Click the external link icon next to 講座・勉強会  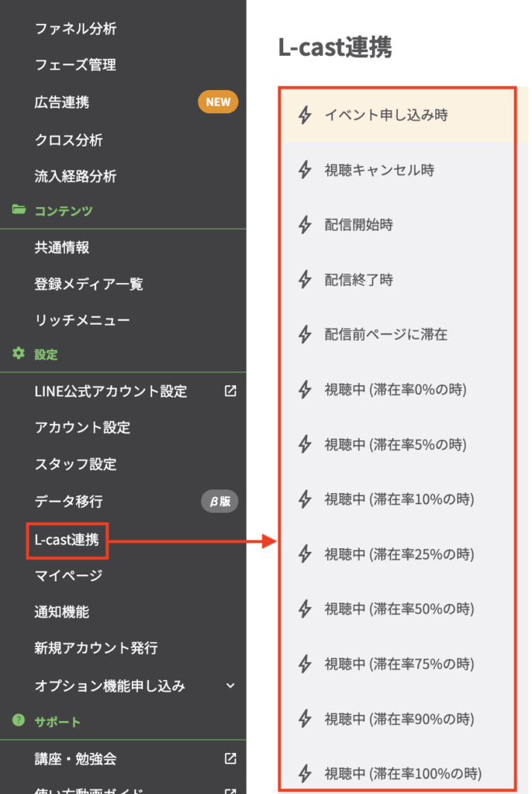[230, 758]
